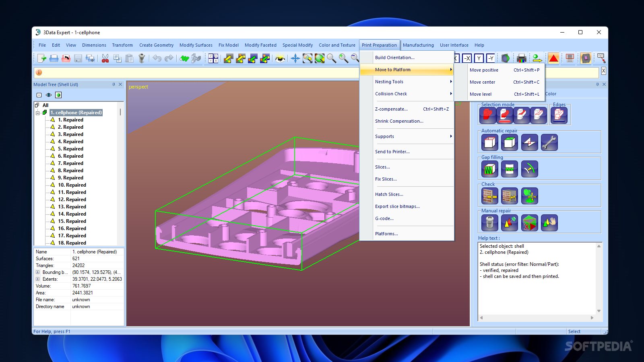Click the brick wall inward arrows check icon
The height and width of the screenshot is (362, 644).
[490, 196]
